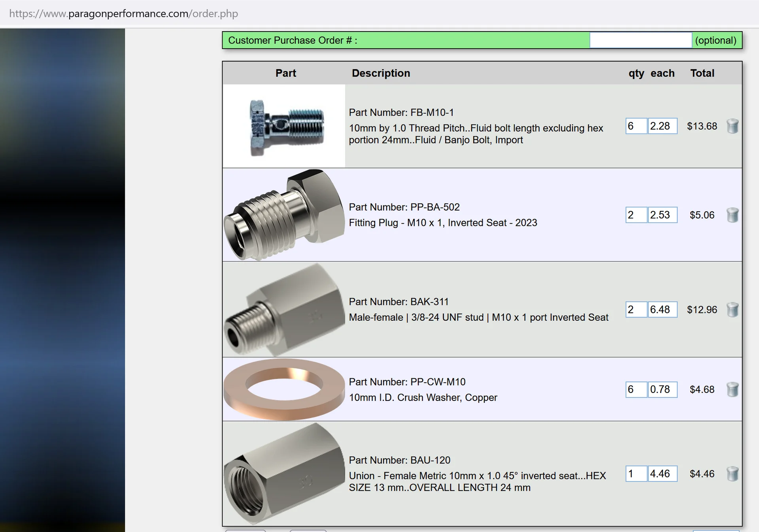Click the 2.53 price field
The width and height of the screenshot is (759, 532).
(x=663, y=215)
